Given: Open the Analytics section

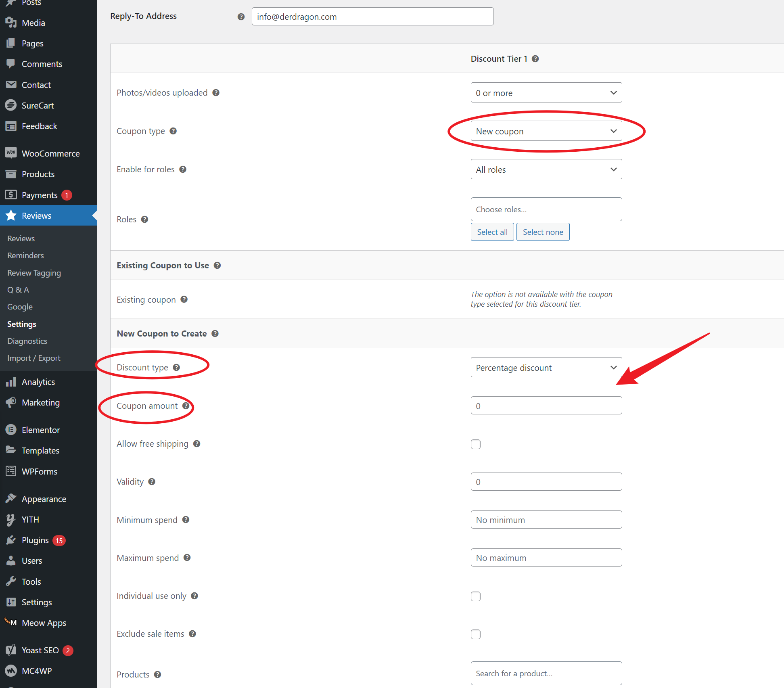Looking at the screenshot, I should click(x=38, y=382).
